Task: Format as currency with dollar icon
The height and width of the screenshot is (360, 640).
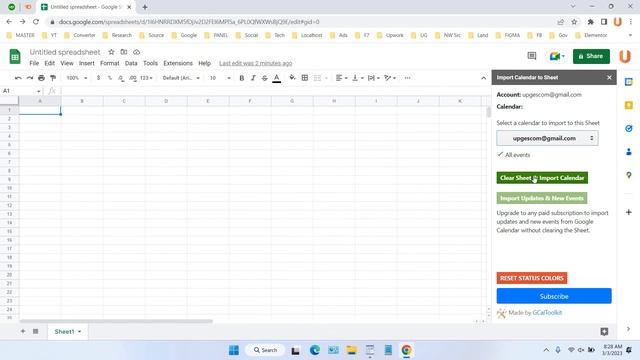Action: point(98,78)
